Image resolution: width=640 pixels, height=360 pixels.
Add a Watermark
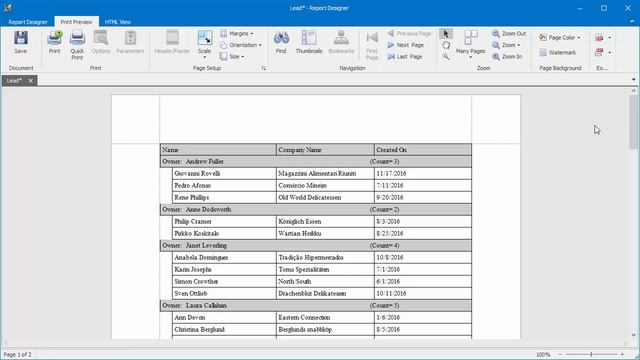558,52
